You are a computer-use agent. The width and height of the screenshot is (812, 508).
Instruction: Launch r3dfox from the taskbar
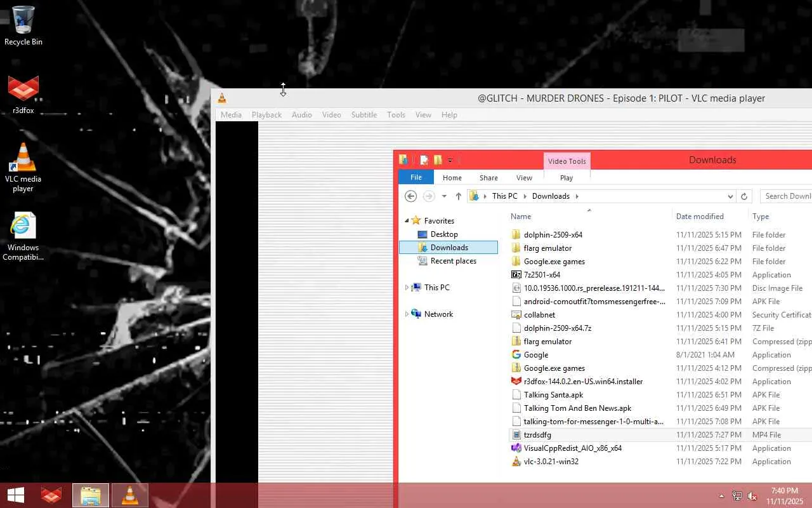51,495
